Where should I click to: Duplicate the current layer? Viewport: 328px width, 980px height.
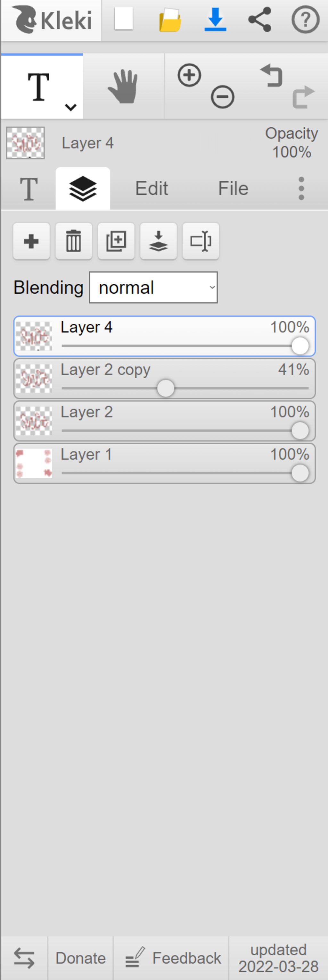click(116, 241)
